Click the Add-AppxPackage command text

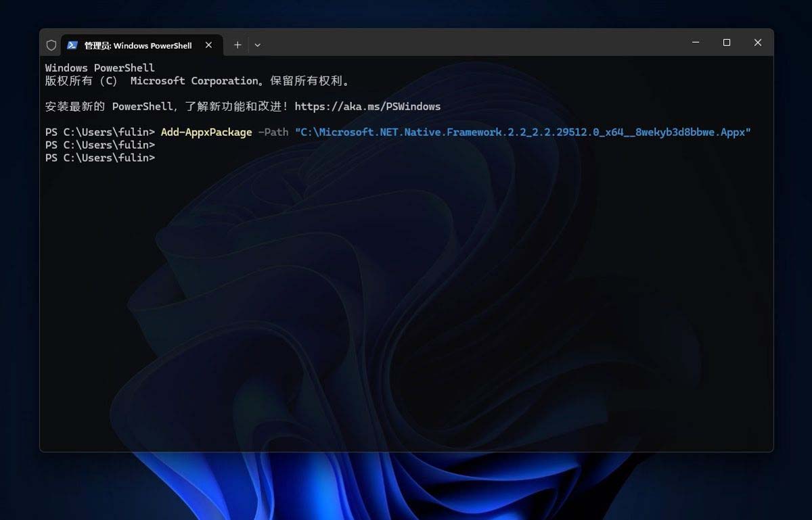[206, 132]
